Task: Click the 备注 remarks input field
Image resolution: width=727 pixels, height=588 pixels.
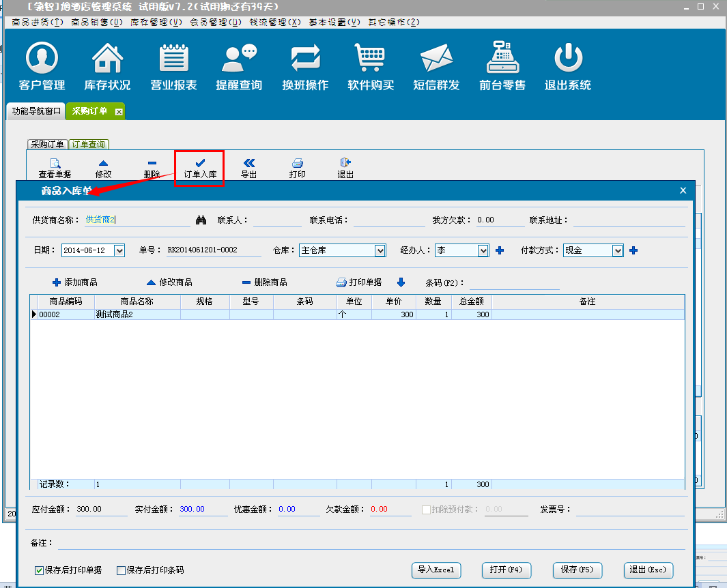Action: [369, 543]
